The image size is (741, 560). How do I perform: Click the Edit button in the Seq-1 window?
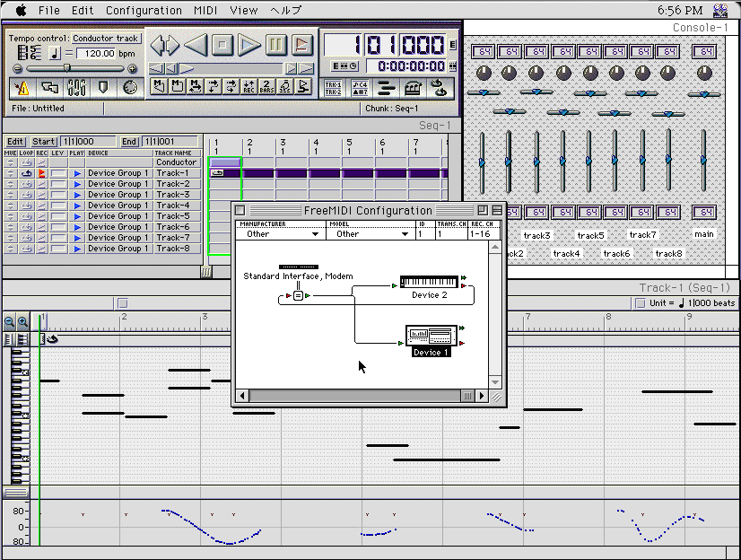click(x=15, y=142)
